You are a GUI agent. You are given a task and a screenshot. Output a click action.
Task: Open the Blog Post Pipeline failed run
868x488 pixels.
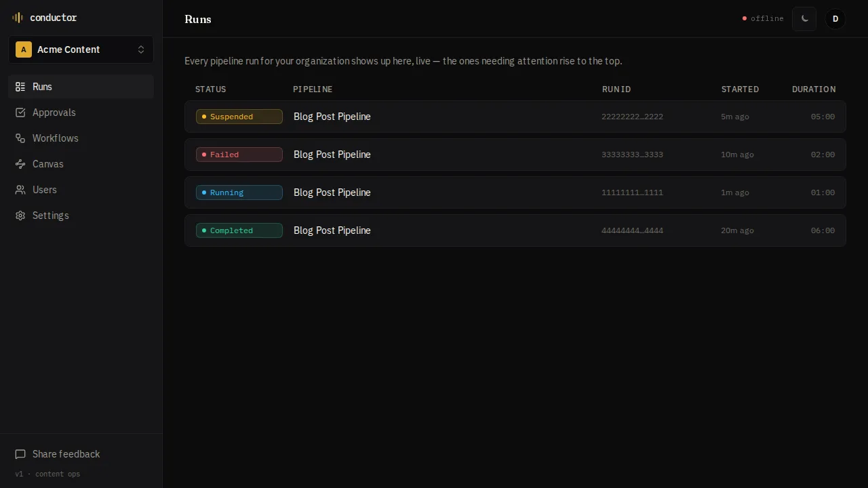(x=515, y=155)
